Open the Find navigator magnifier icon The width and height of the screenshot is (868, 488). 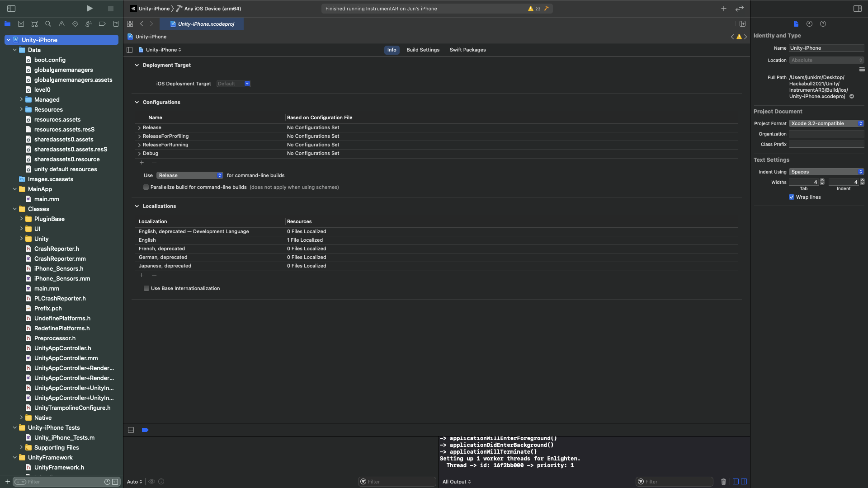pyautogui.click(x=48, y=23)
